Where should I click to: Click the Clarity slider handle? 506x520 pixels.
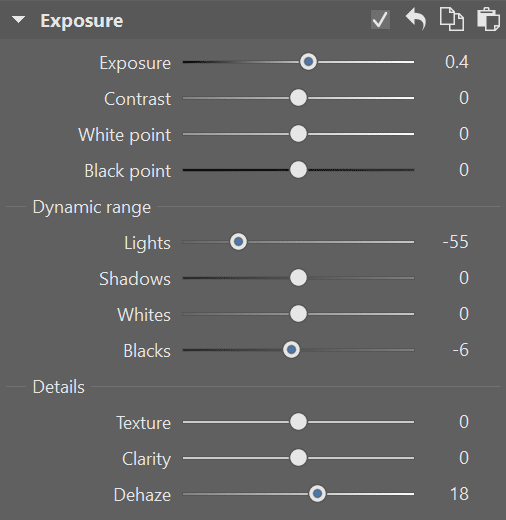coord(298,458)
